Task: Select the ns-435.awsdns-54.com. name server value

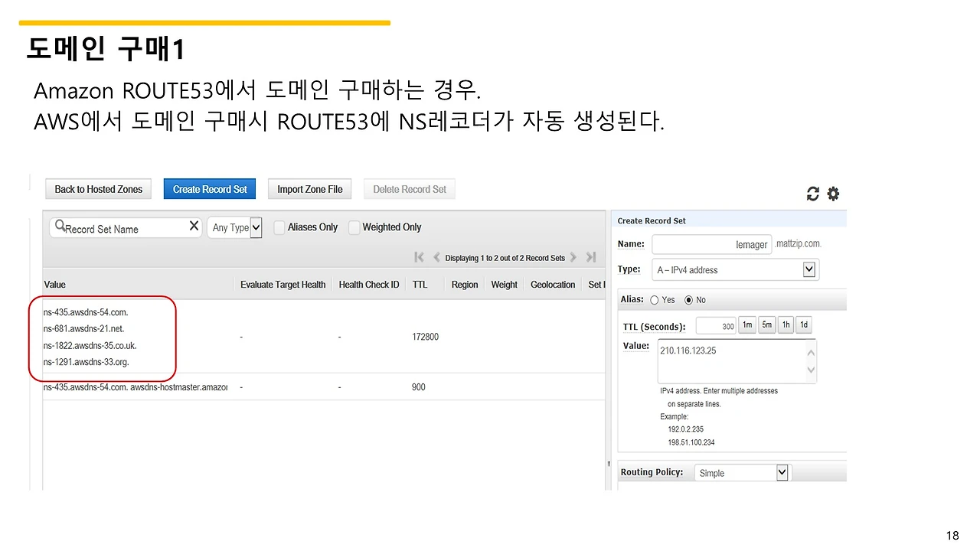Action: click(86, 312)
